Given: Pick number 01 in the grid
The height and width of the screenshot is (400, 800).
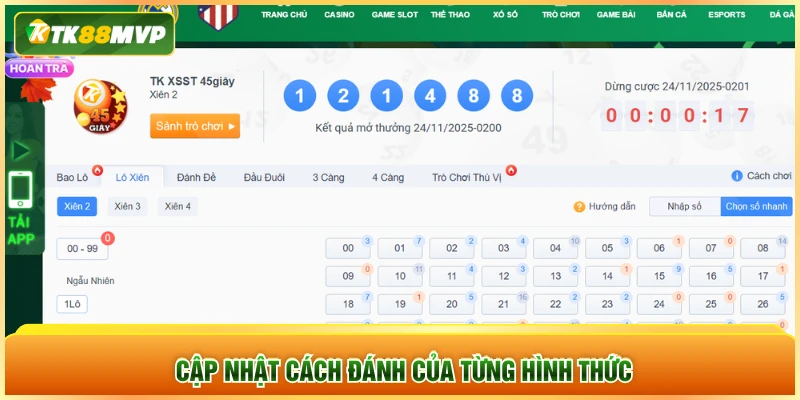Looking at the screenshot, I should click(400, 248).
